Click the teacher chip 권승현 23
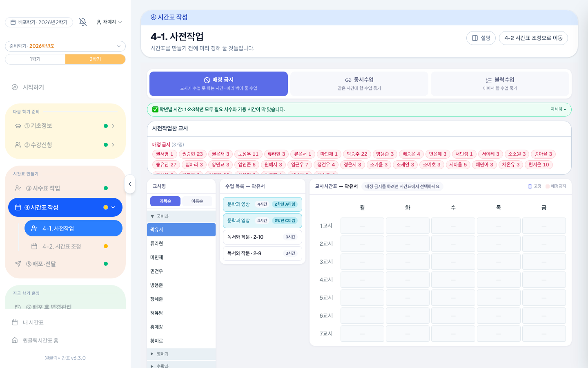Viewport: 588px width, 368px height. coord(192,154)
